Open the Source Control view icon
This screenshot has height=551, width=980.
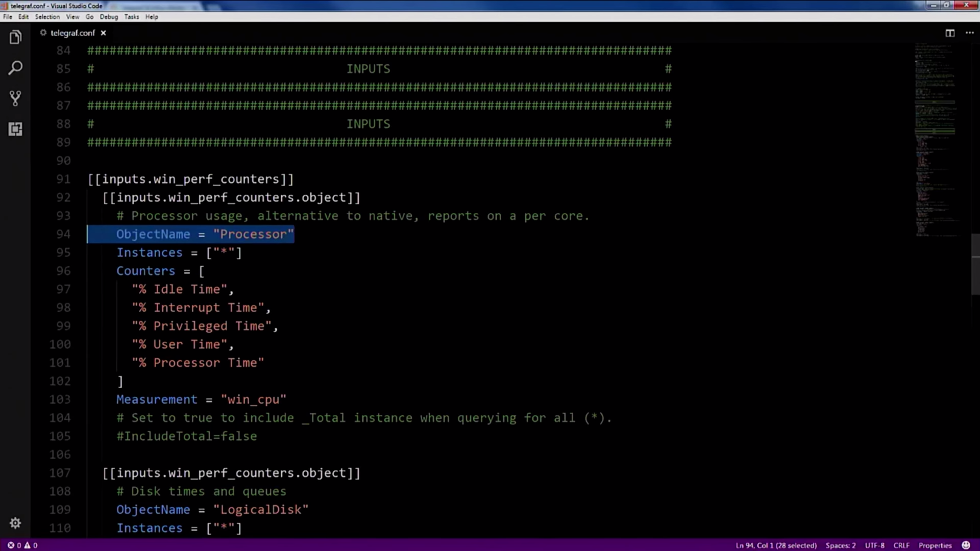[15, 98]
